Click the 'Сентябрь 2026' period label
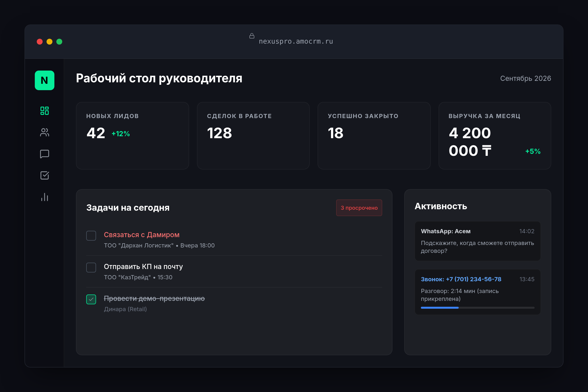Image resolution: width=588 pixels, height=392 pixels. 525,78
